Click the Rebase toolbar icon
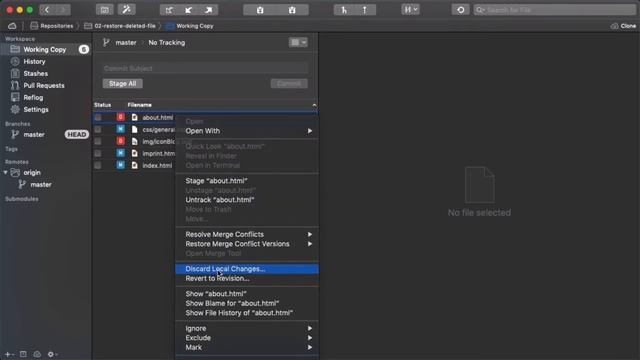Viewport: 640px width, 360px height. 365,10
